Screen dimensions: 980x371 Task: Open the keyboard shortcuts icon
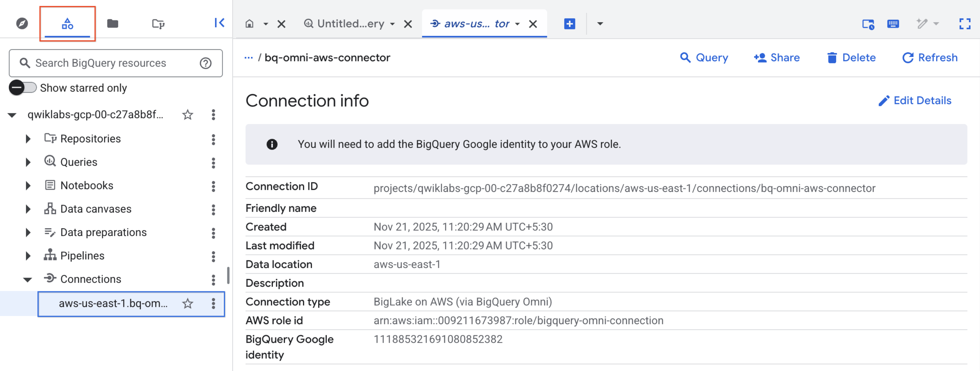click(893, 24)
